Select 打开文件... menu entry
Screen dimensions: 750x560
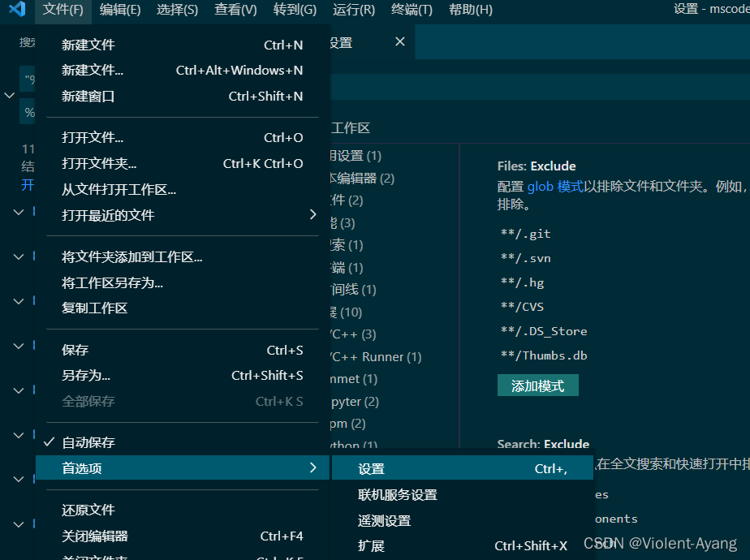tap(183, 138)
